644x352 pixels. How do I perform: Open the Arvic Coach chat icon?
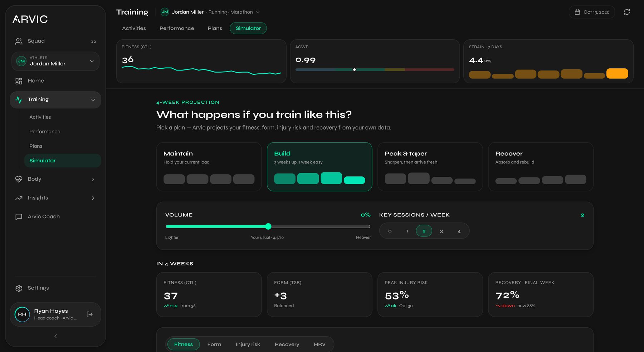pos(19,217)
